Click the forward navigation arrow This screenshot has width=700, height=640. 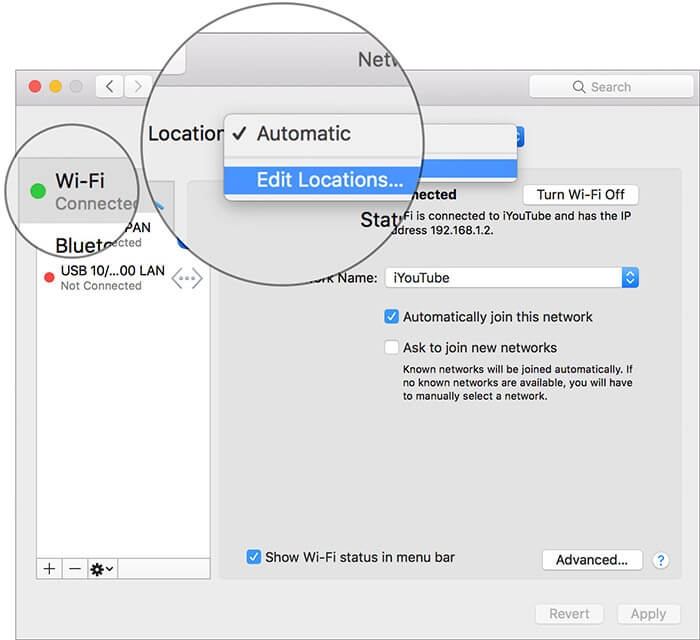point(138,86)
